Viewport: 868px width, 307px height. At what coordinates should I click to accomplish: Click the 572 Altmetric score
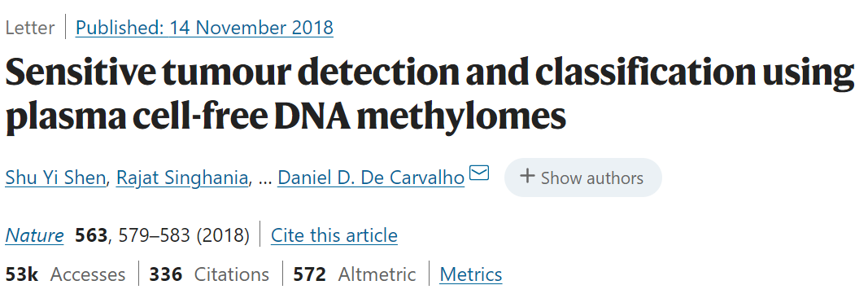coord(355,274)
